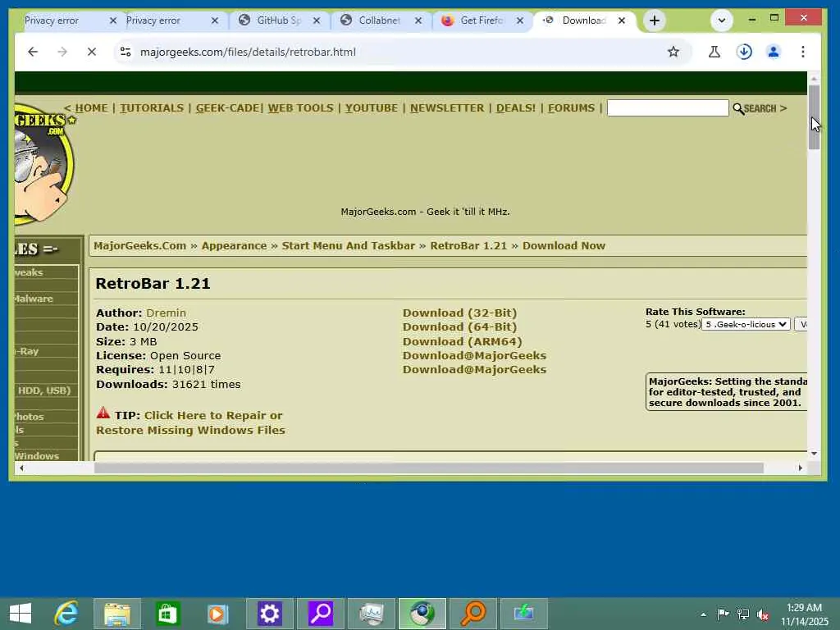Open RetroBar 1.21 breadcrumb link

point(468,246)
